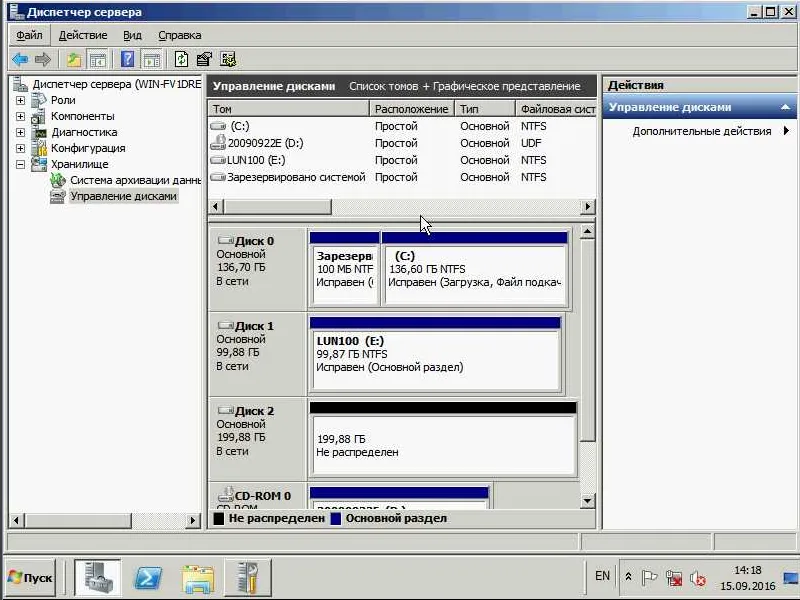Click the blue Help question mark icon
This screenshot has height=600, width=800.
click(x=128, y=59)
